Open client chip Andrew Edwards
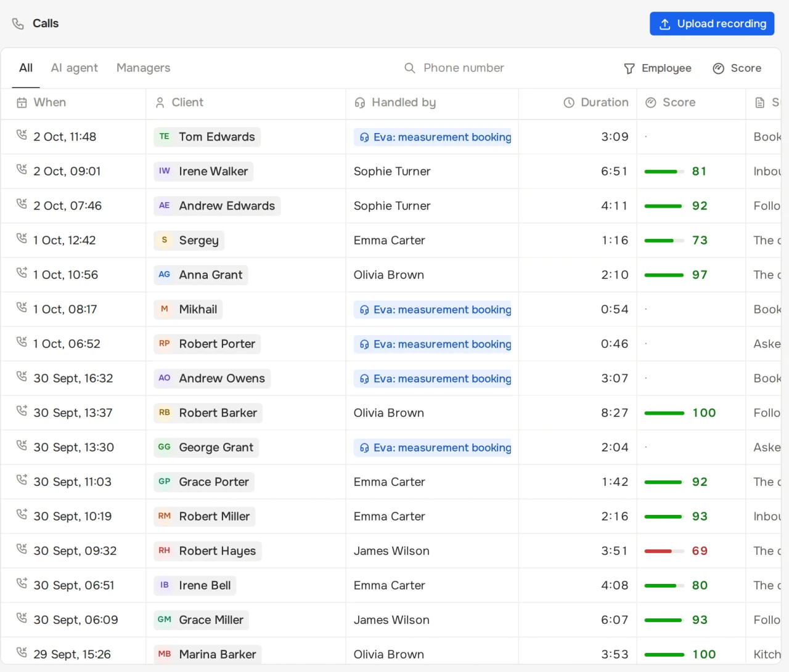789x672 pixels. (x=217, y=206)
